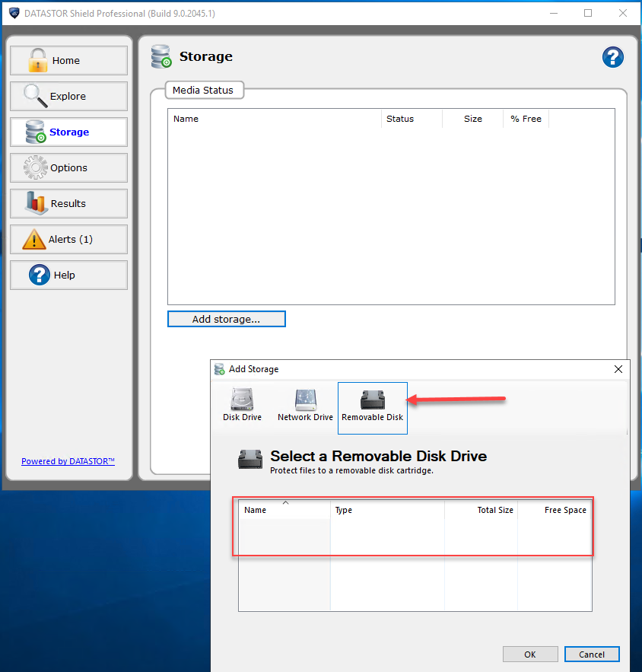This screenshot has height=672, width=642.
Task: Click OK in the Add Storage dialog
Action: (x=530, y=654)
